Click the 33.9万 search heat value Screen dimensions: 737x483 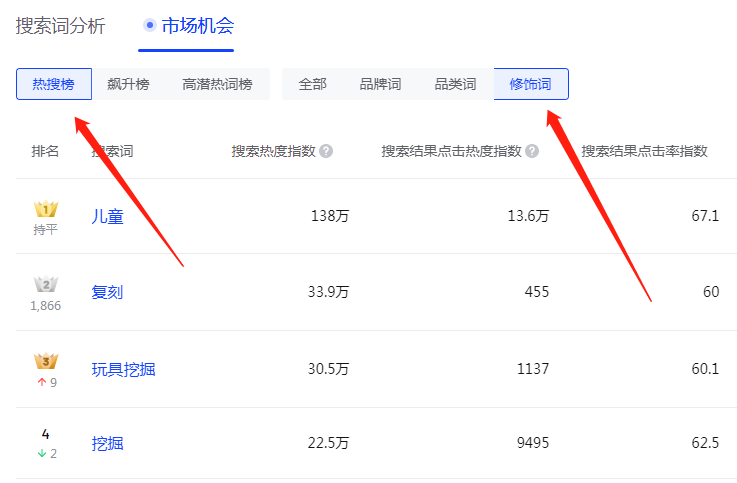(x=329, y=292)
